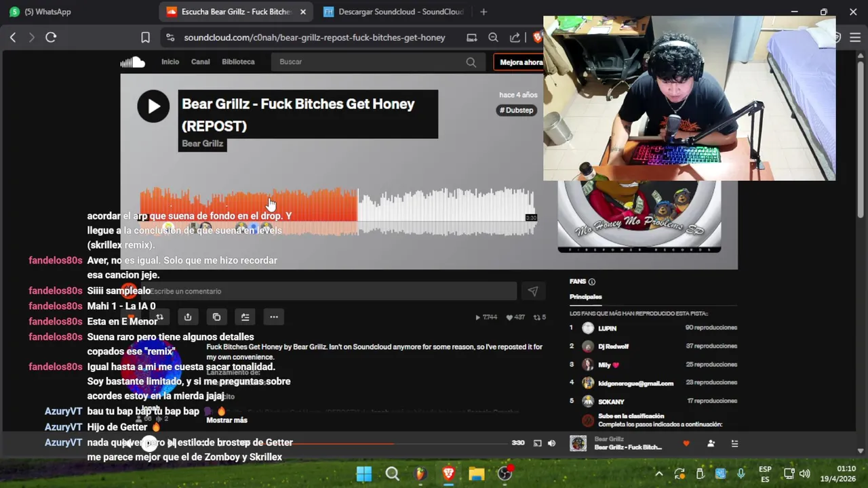868x488 pixels.
Task: Send the comment with the paper plane icon
Action: [x=532, y=291]
